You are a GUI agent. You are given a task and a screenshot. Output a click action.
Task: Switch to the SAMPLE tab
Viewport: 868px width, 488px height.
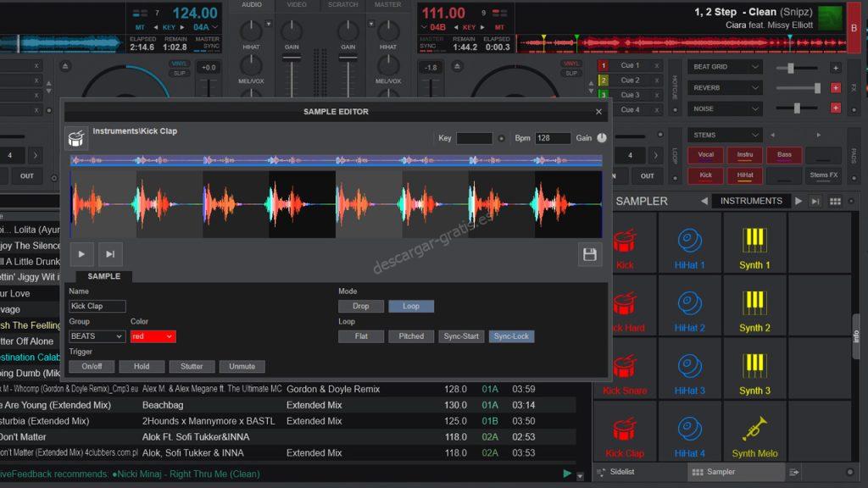tap(106, 276)
